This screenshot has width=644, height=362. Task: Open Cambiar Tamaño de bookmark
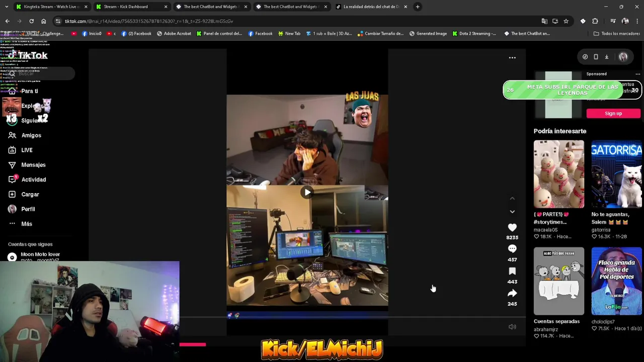coord(380,34)
